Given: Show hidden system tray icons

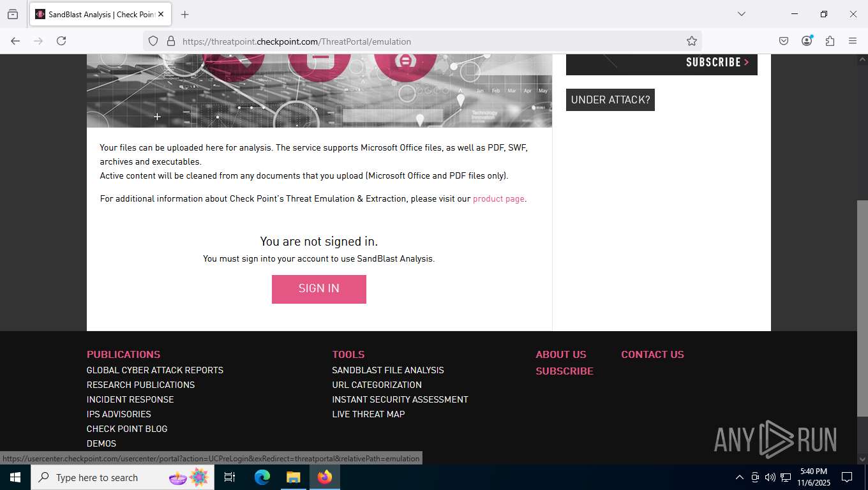Looking at the screenshot, I should tap(740, 477).
